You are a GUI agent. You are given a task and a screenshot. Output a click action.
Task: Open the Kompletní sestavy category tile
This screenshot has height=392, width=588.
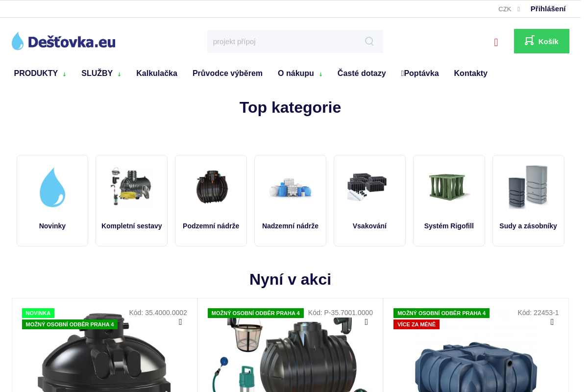point(131,200)
